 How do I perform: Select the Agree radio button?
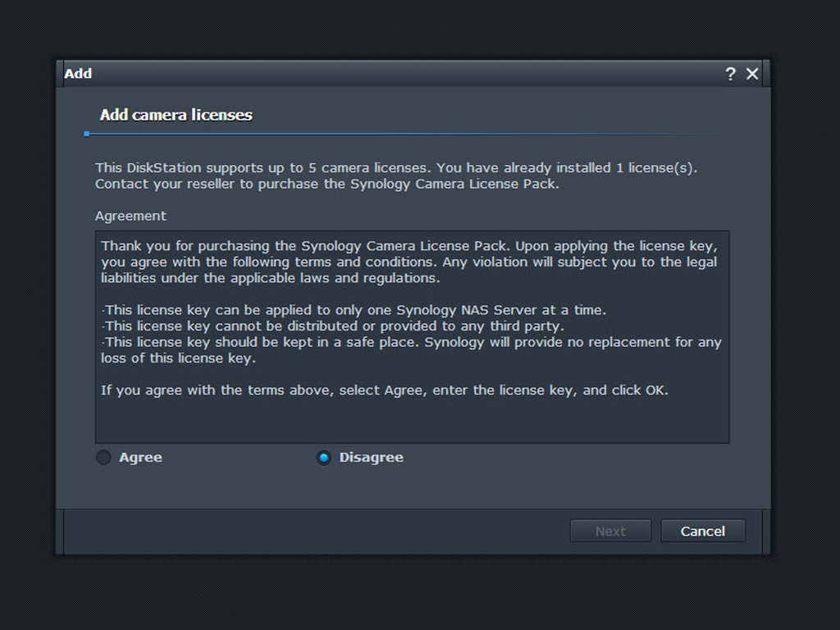point(103,458)
